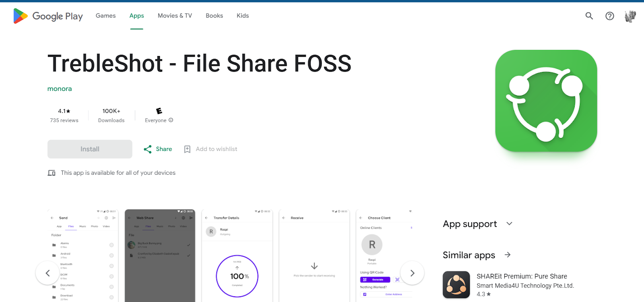Click the 4.3 star rating of SHAREit
This screenshot has height=302, width=644.
[483, 294]
